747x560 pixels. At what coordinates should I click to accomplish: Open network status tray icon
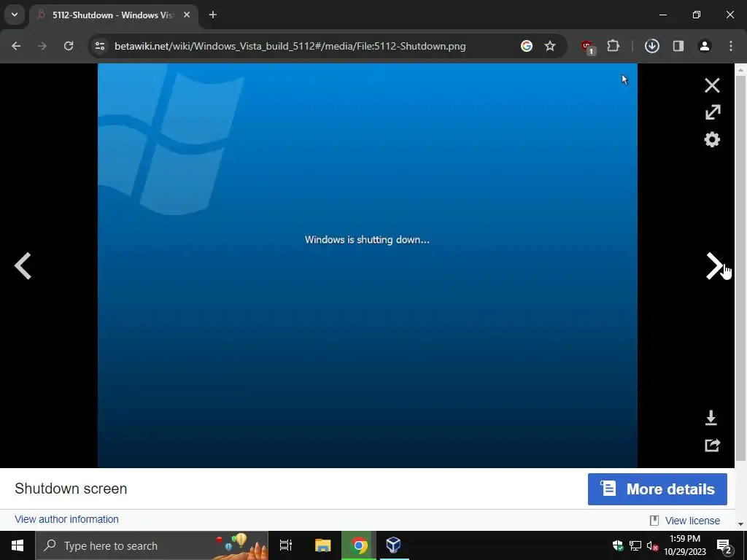tap(635, 545)
